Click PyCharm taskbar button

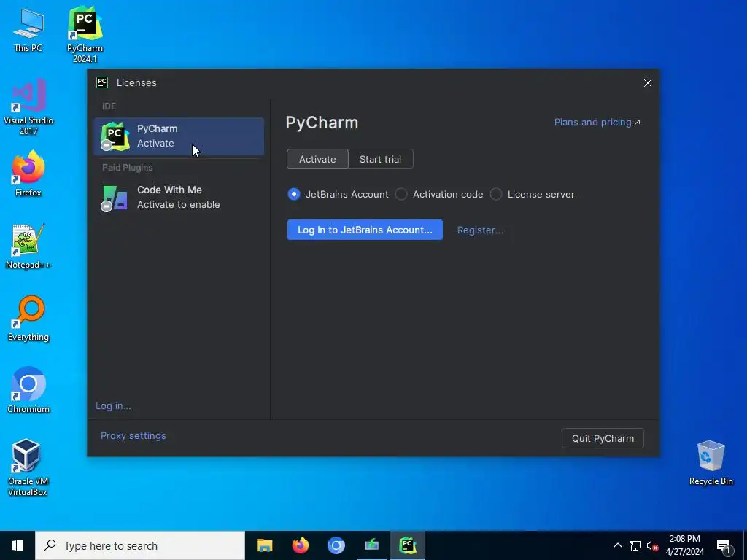[408, 545]
